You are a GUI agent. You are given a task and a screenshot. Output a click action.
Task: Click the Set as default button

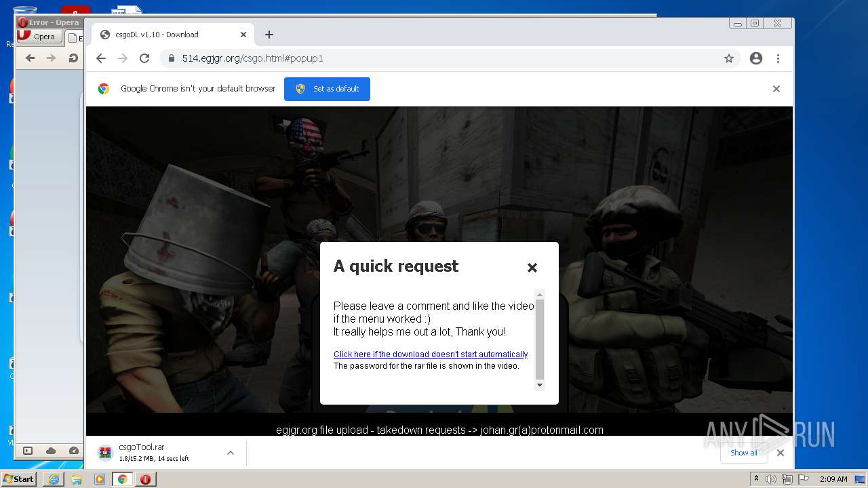coord(327,89)
